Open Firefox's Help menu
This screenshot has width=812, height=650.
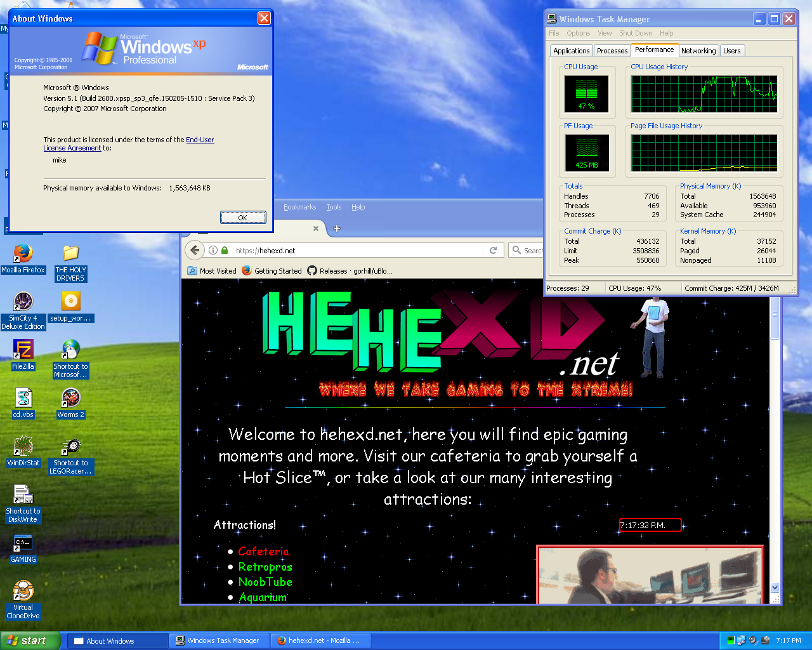pos(358,207)
